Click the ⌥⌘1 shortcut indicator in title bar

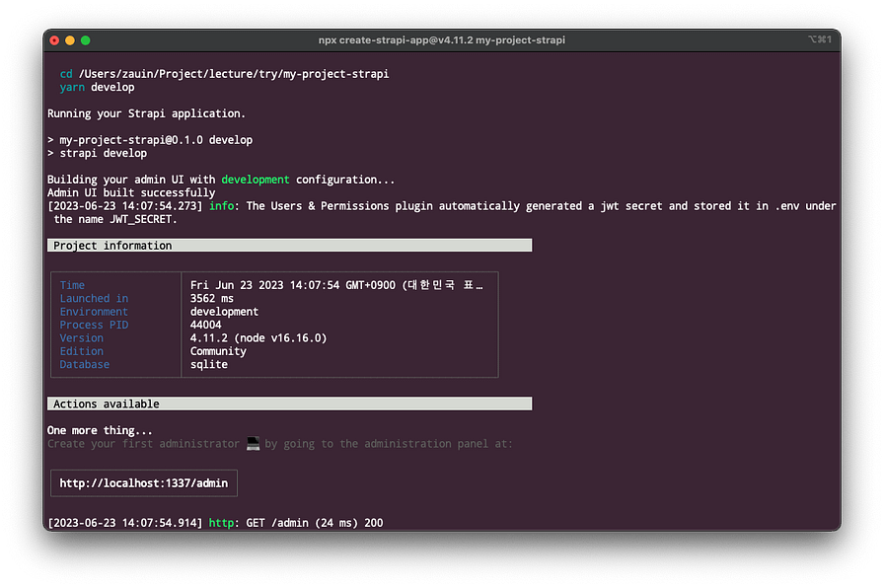pos(819,39)
